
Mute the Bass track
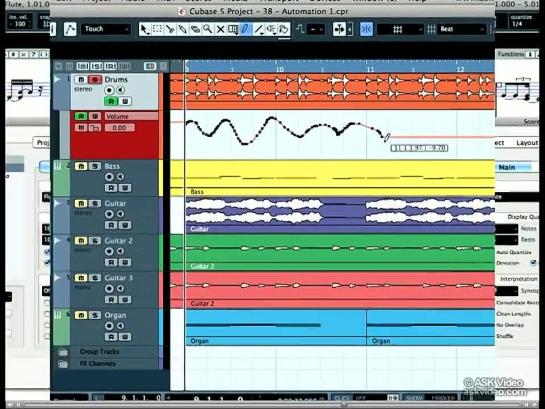(x=81, y=166)
